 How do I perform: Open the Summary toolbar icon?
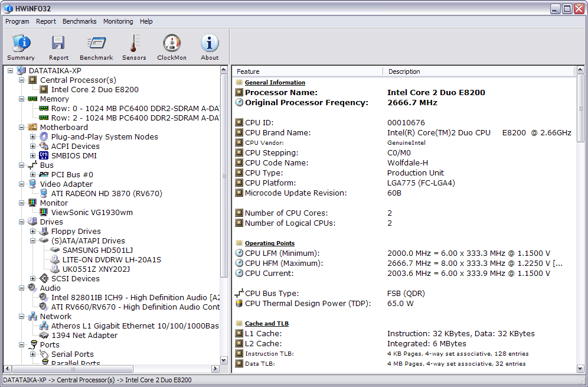21,47
